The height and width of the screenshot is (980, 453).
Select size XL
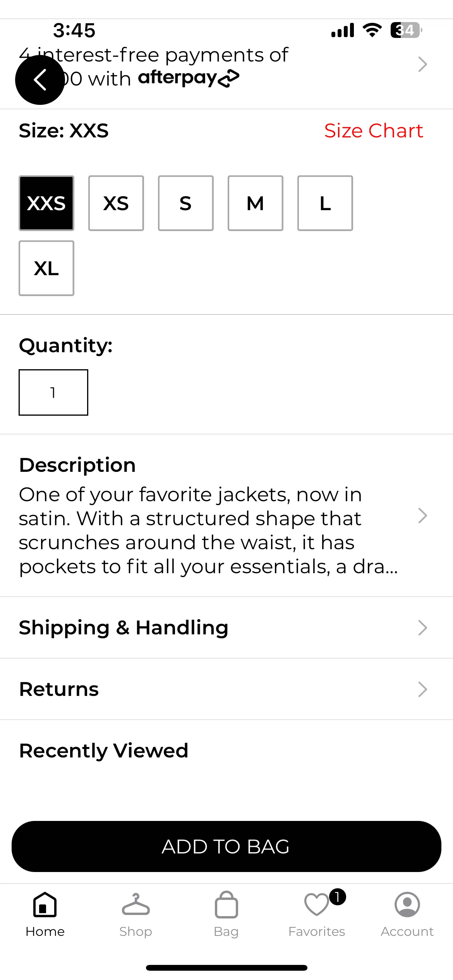(x=46, y=268)
